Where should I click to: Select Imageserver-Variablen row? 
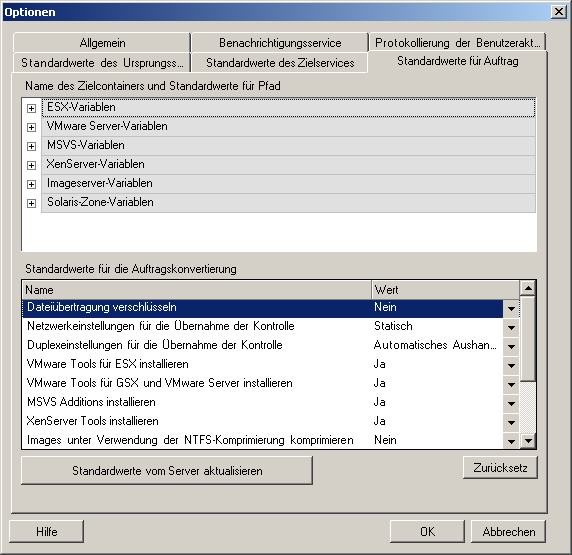click(288, 183)
